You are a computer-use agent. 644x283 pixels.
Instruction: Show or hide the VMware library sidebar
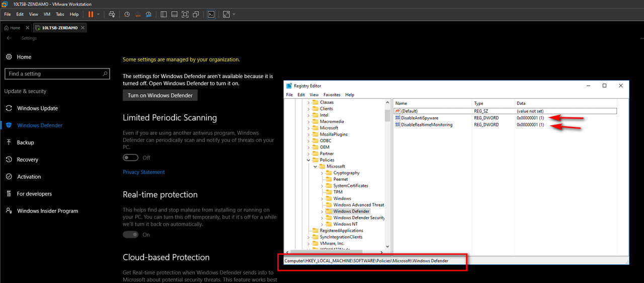(x=164, y=14)
